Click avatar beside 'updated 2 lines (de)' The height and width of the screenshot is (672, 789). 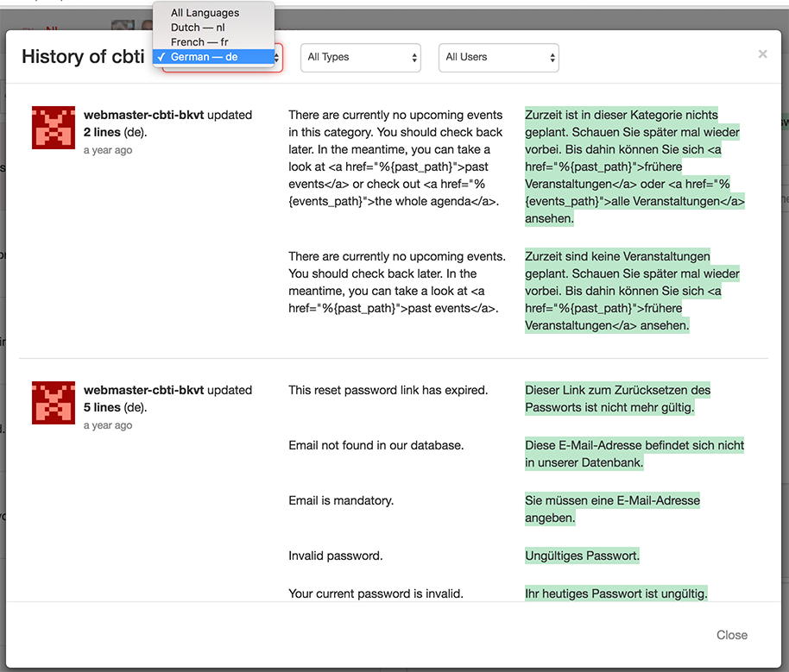point(54,128)
